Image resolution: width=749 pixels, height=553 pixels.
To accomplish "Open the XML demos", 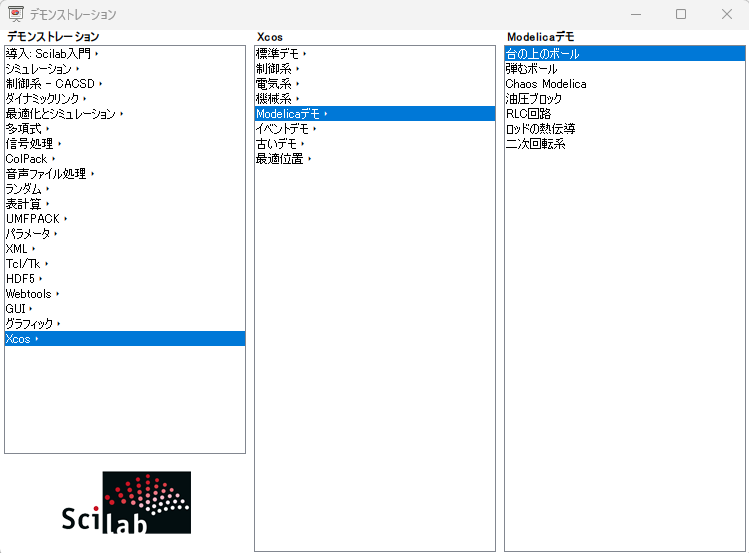I will point(125,249).
